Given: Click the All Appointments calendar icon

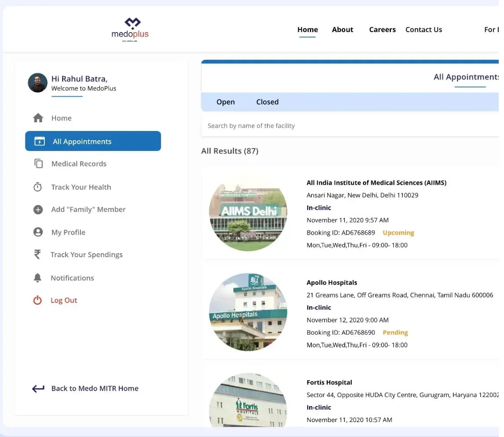Looking at the screenshot, I should (40, 141).
